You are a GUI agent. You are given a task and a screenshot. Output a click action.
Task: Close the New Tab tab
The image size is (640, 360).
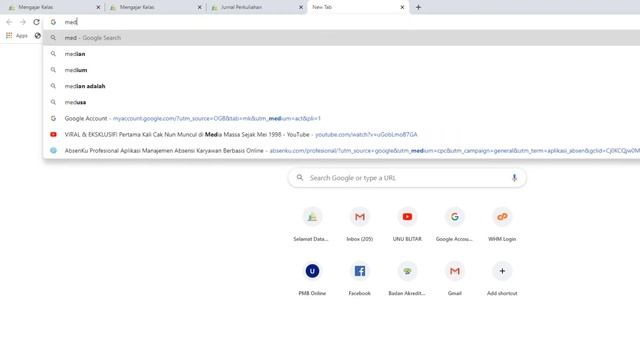(402, 7)
